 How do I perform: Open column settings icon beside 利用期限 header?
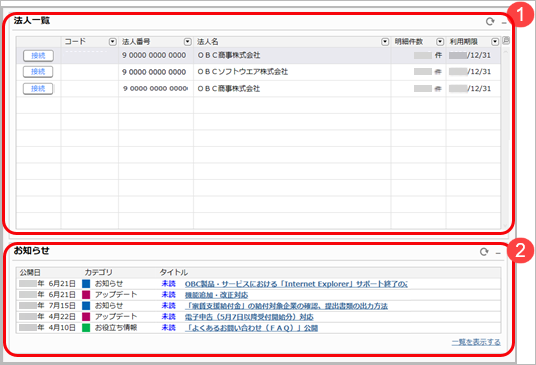[506, 41]
